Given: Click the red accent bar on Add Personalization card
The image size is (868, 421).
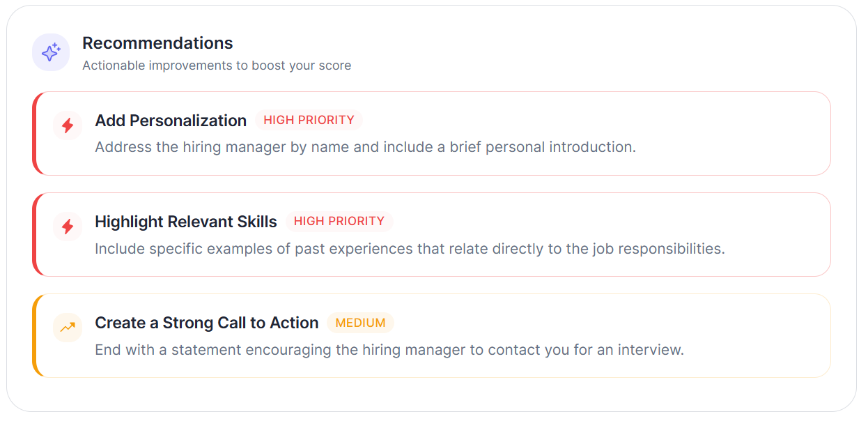Looking at the screenshot, I should tap(36, 133).
